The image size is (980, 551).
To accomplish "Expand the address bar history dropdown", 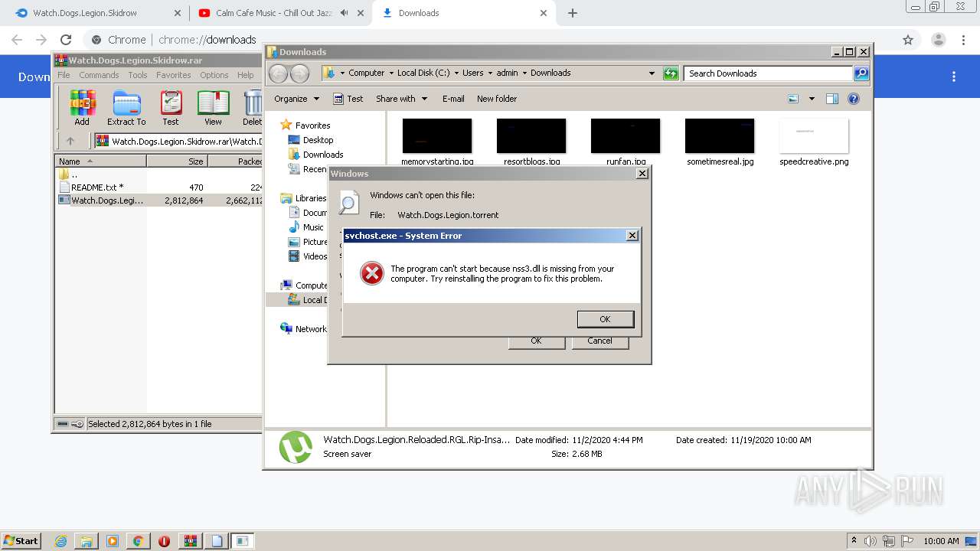I will point(652,73).
